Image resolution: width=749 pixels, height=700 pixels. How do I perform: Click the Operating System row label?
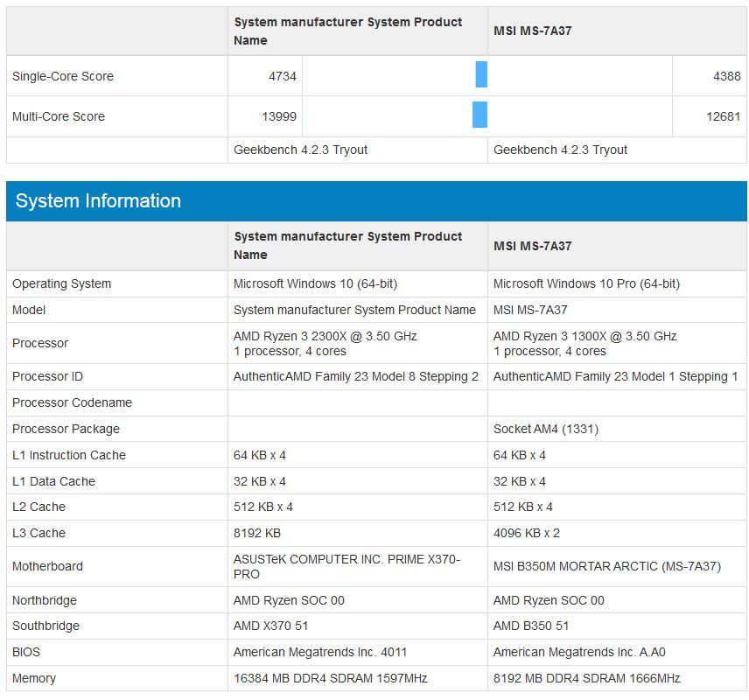(x=61, y=283)
